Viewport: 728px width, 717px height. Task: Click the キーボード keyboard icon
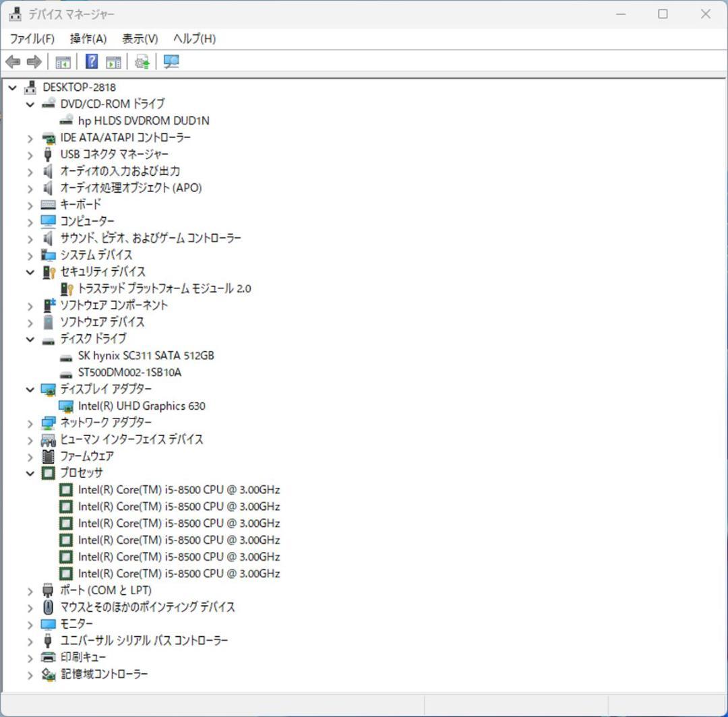click(49, 205)
